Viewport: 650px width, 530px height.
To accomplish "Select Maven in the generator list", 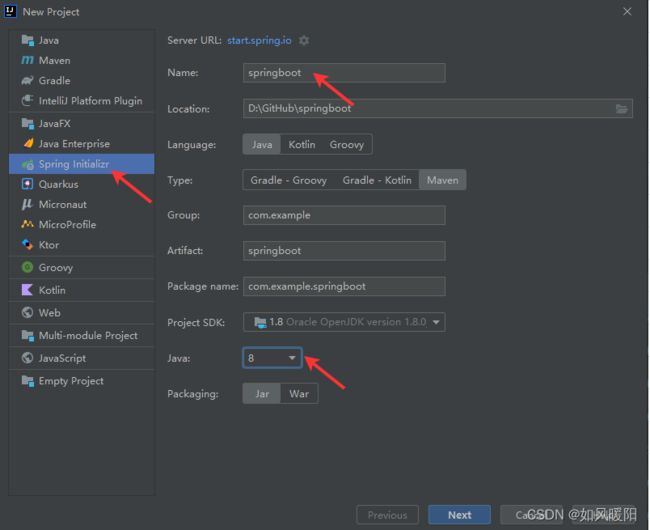I will 82,61.
